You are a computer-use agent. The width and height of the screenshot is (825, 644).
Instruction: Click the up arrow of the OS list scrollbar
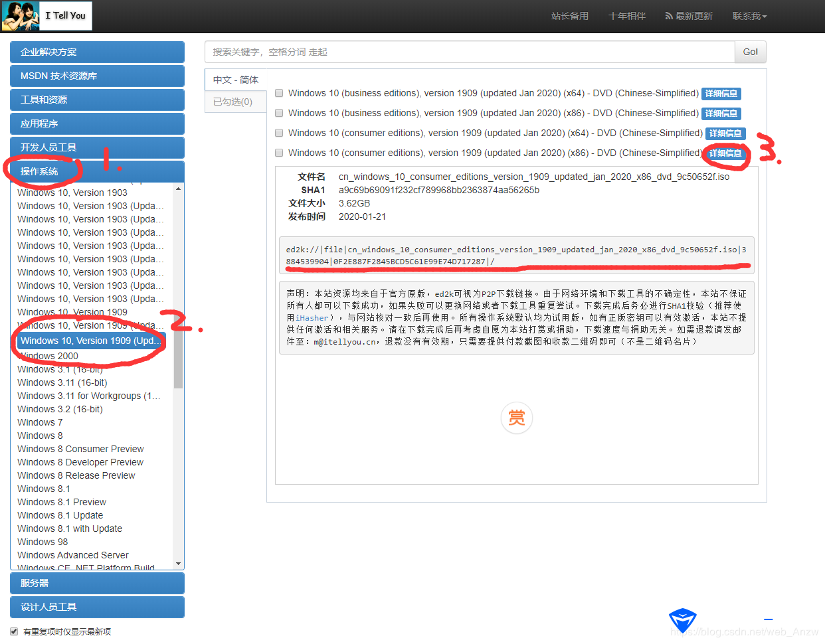[x=178, y=189]
